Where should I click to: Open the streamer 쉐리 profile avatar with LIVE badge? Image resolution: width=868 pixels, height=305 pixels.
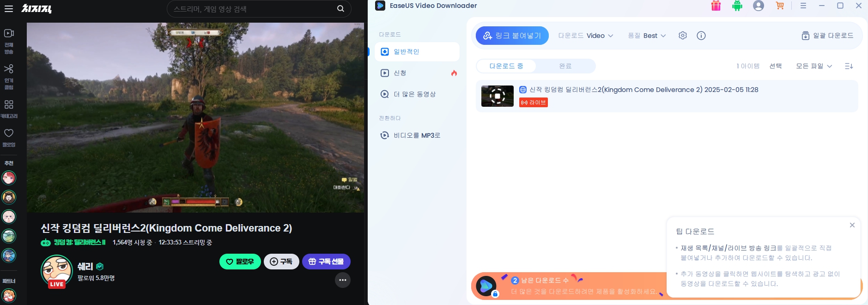pos(57,271)
